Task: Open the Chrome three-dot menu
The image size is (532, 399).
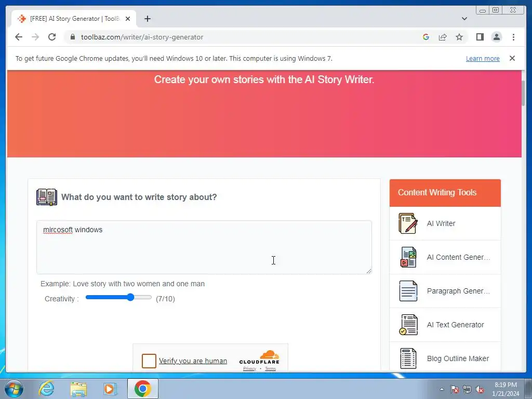Action: [x=513, y=37]
